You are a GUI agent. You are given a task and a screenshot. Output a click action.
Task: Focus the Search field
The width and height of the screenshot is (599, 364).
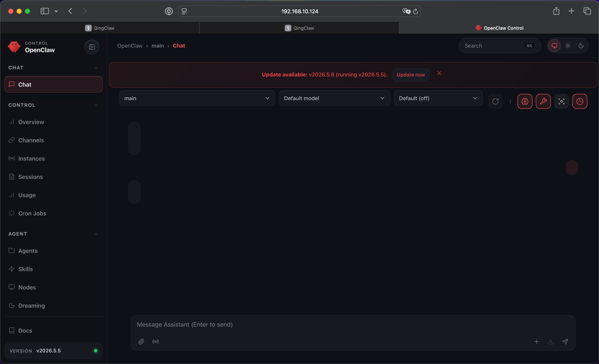coord(500,46)
